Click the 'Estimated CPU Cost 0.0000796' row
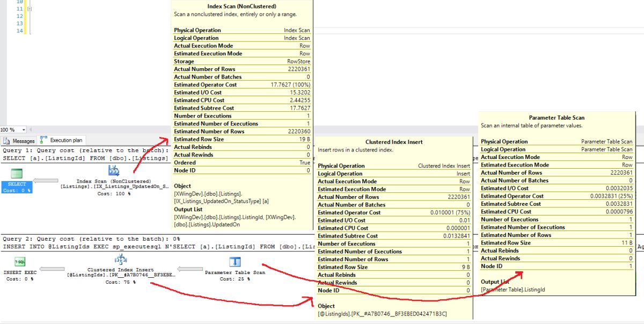Screen dimensions: 644x324 click(557, 212)
